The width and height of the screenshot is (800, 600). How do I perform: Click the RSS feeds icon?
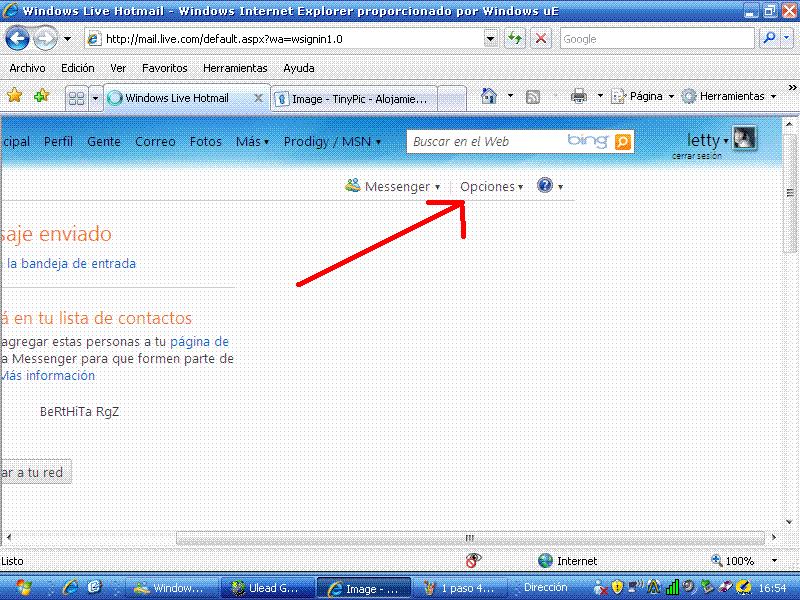(x=533, y=96)
